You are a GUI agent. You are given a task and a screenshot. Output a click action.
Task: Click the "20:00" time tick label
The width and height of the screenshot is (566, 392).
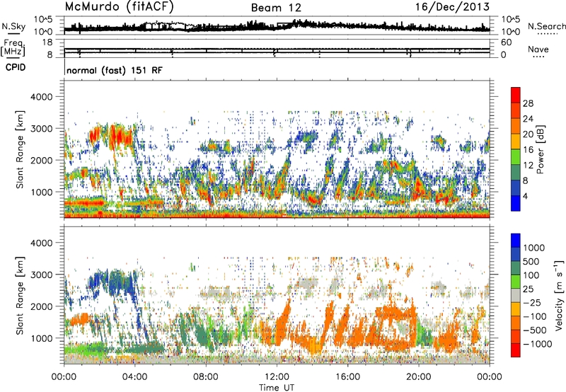419,377
